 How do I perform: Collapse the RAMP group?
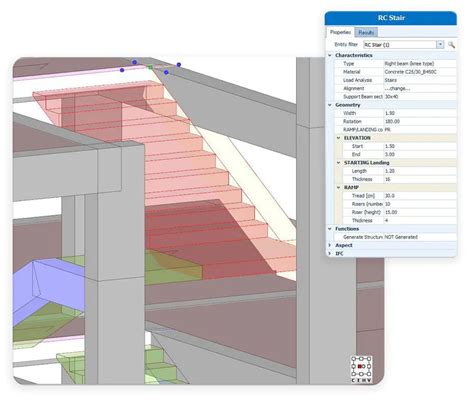coord(339,188)
